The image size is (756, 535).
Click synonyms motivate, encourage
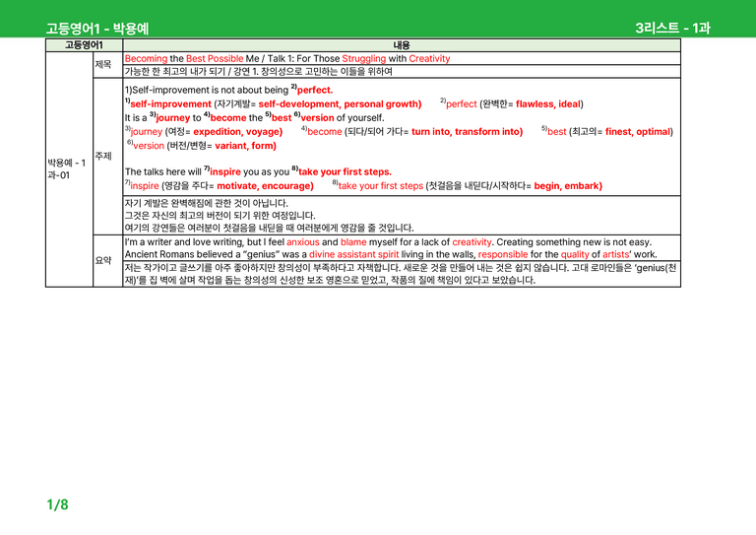265,186
